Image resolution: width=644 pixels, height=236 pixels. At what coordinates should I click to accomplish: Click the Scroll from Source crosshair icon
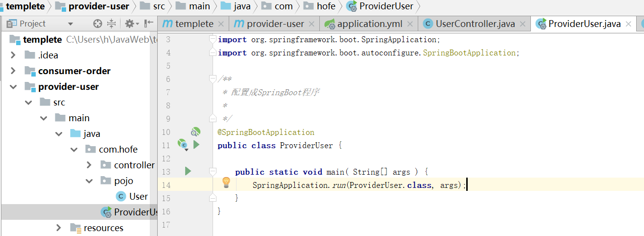97,24
